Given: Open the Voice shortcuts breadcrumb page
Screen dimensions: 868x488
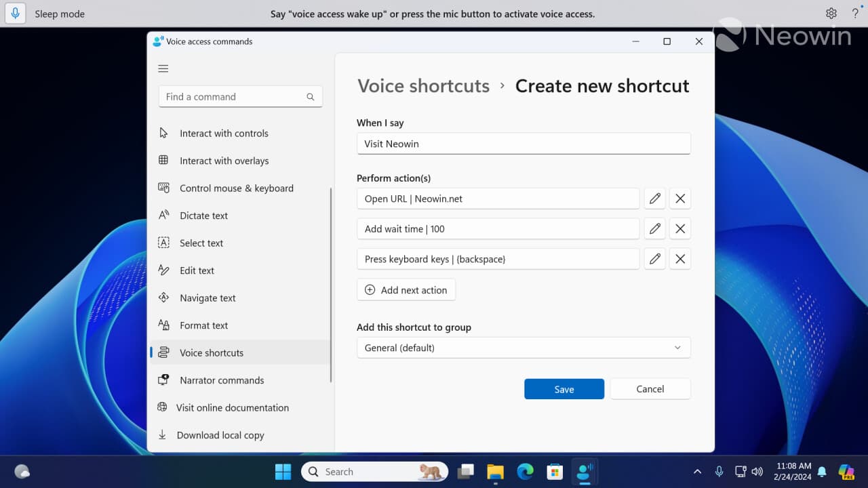Looking at the screenshot, I should click(423, 85).
